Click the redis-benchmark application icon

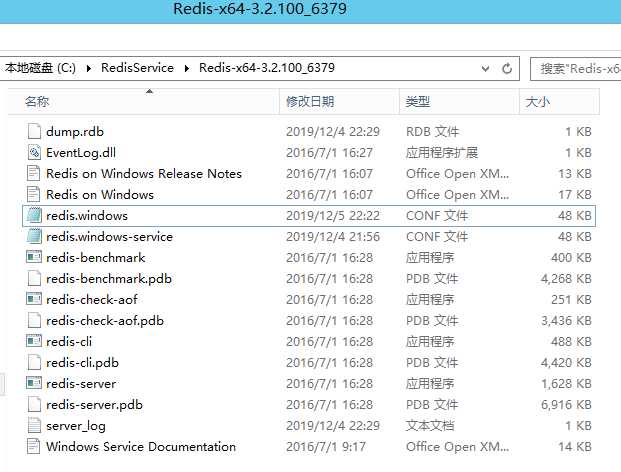(x=34, y=257)
